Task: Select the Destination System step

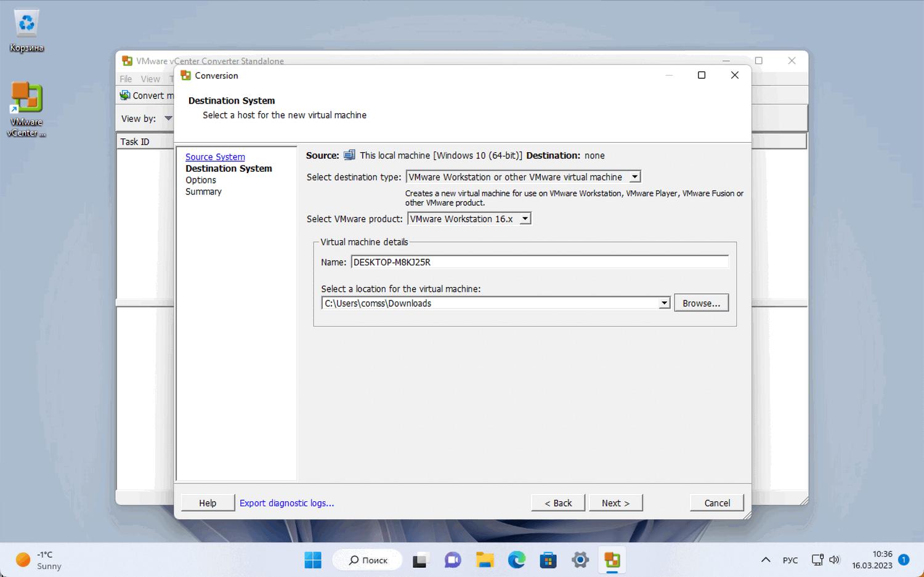Action: click(x=229, y=169)
